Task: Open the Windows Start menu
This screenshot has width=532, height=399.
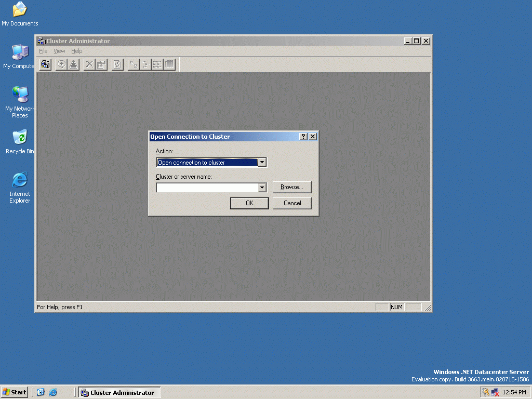Action: pyautogui.click(x=15, y=392)
